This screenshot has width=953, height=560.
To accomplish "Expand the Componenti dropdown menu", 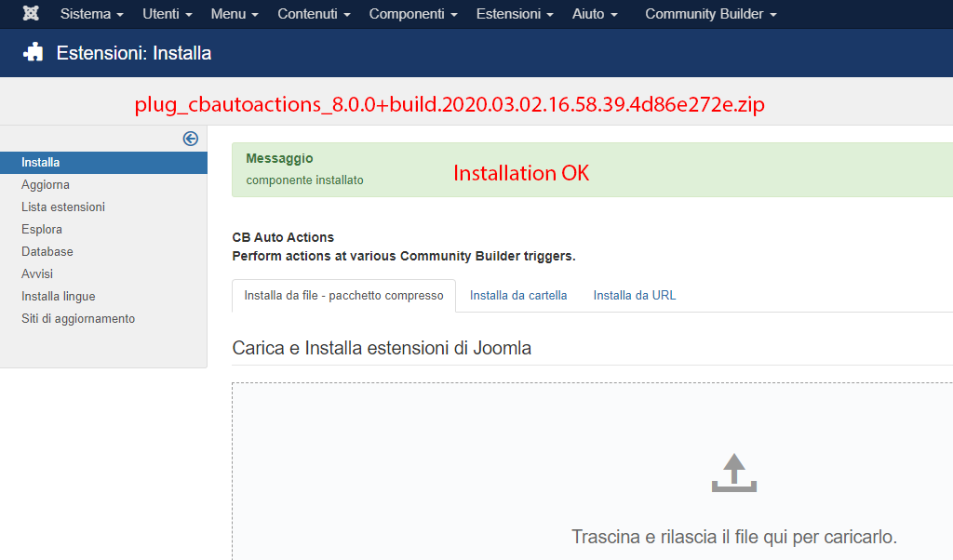I will [x=413, y=14].
